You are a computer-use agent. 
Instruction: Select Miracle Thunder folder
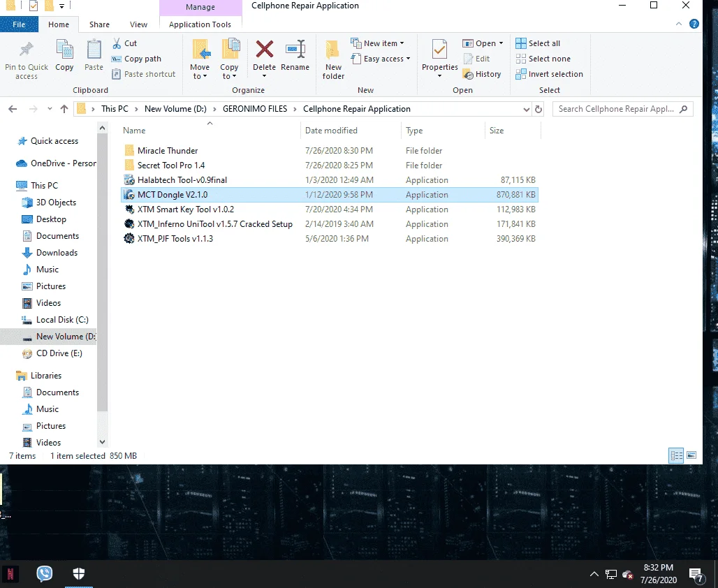pyautogui.click(x=168, y=151)
